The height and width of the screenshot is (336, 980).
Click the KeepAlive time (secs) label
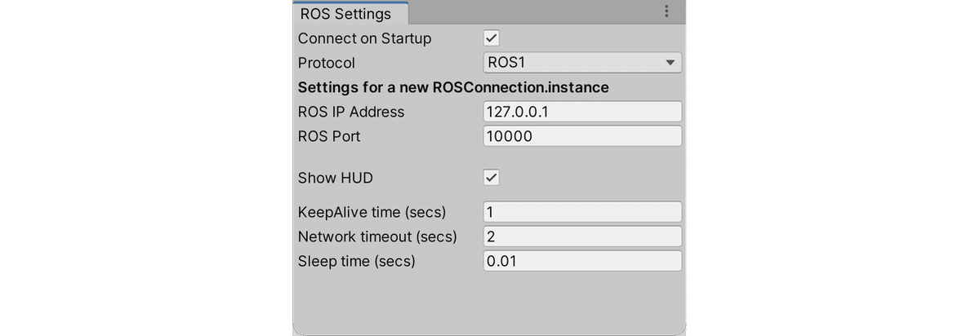372,212
